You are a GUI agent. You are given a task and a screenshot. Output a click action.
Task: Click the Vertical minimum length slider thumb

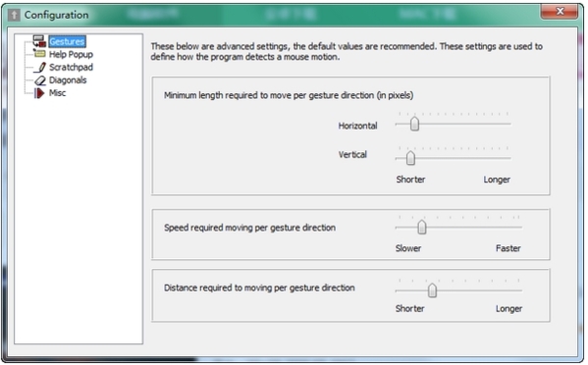[x=410, y=158]
